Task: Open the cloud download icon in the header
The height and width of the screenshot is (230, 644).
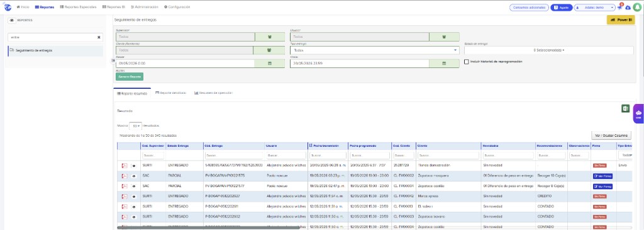Action: coord(628,8)
